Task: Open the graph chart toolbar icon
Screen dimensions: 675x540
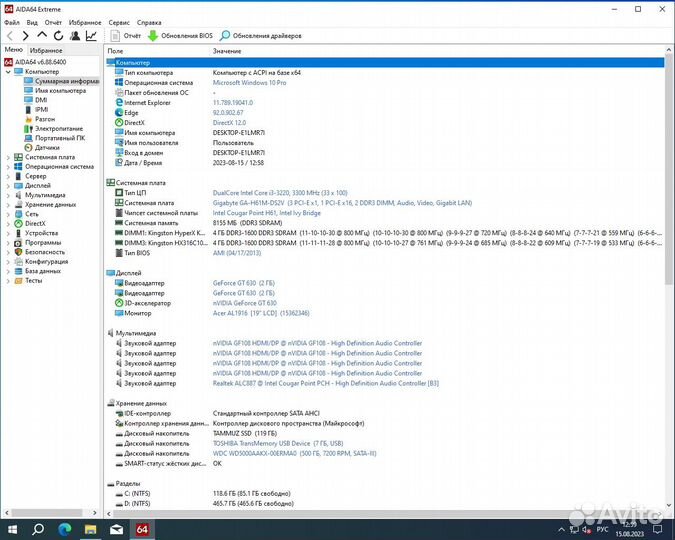Action: tap(91, 36)
